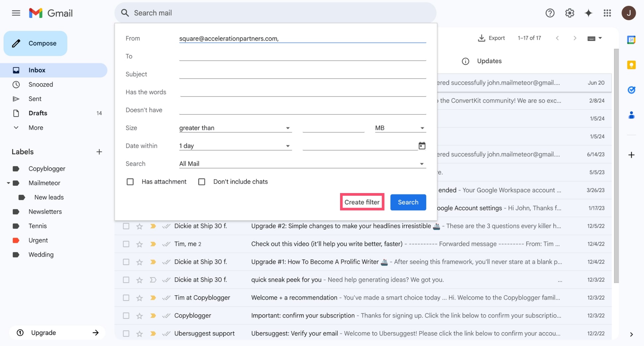Open the main menu hamburger icon
Viewport: 644px width, 346px height.
pyautogui.click(x=16, y=13)
